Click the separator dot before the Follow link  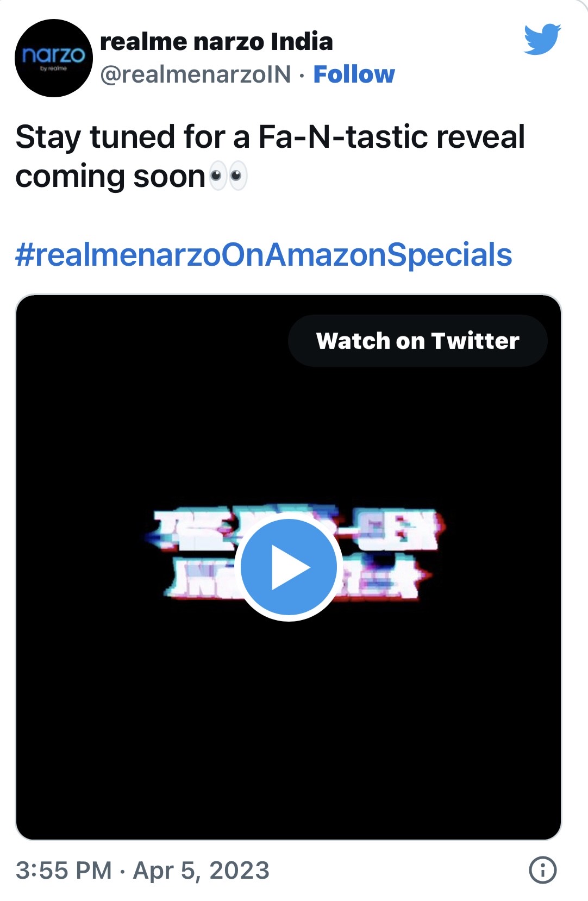302,76
